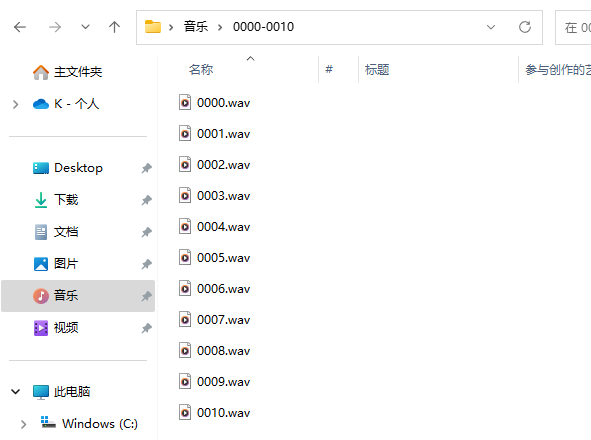This screenshot has width=591, height=440.
Task: Select file 0001.wav
Action: pos(224,133)
